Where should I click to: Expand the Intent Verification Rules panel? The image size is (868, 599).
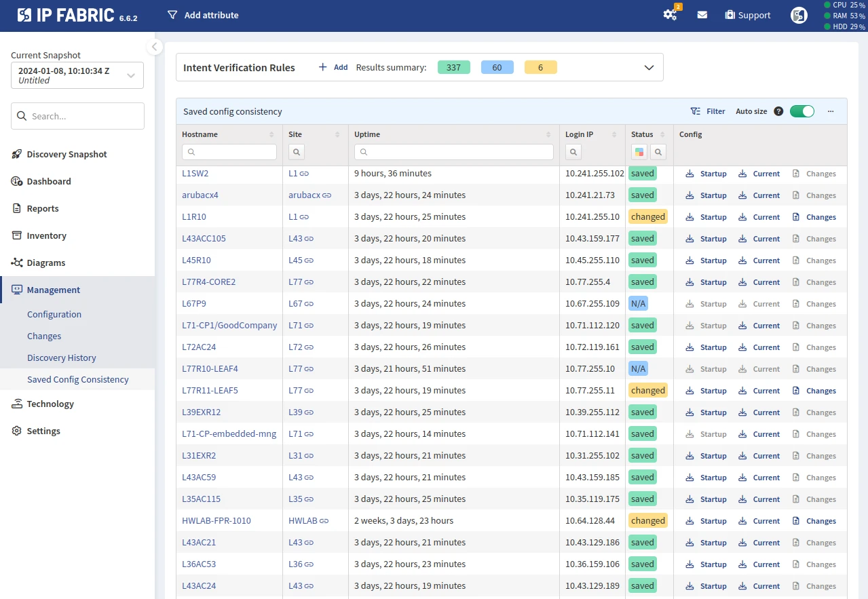coord(649,67)
